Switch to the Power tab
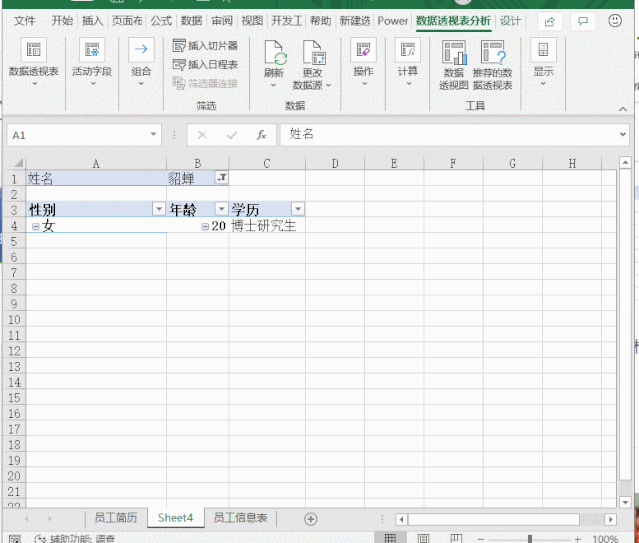 tap(392, 20)
